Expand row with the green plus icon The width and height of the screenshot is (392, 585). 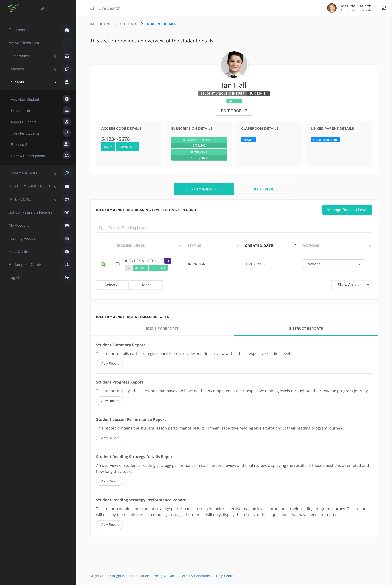pyautogui.click(x=103, y=264)
